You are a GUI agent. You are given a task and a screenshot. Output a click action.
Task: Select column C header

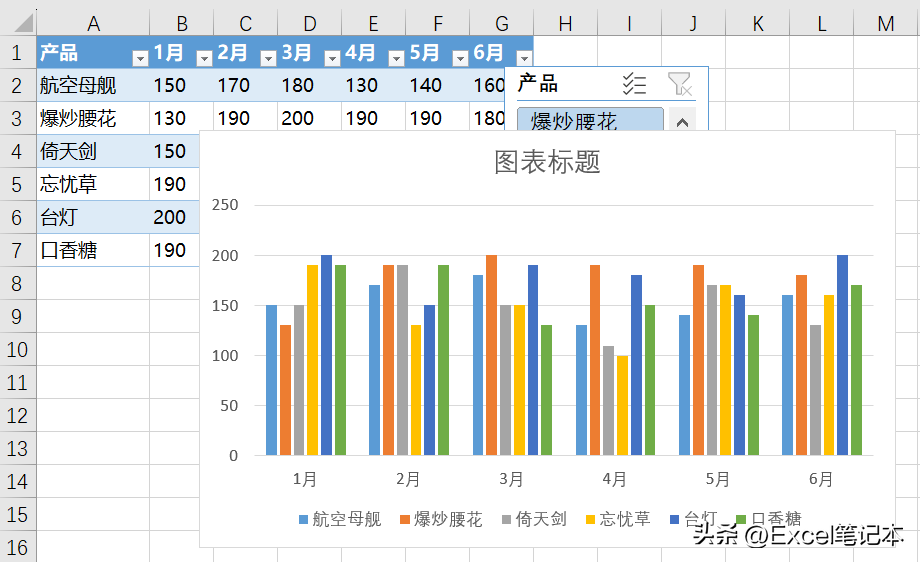pos(245,23)
